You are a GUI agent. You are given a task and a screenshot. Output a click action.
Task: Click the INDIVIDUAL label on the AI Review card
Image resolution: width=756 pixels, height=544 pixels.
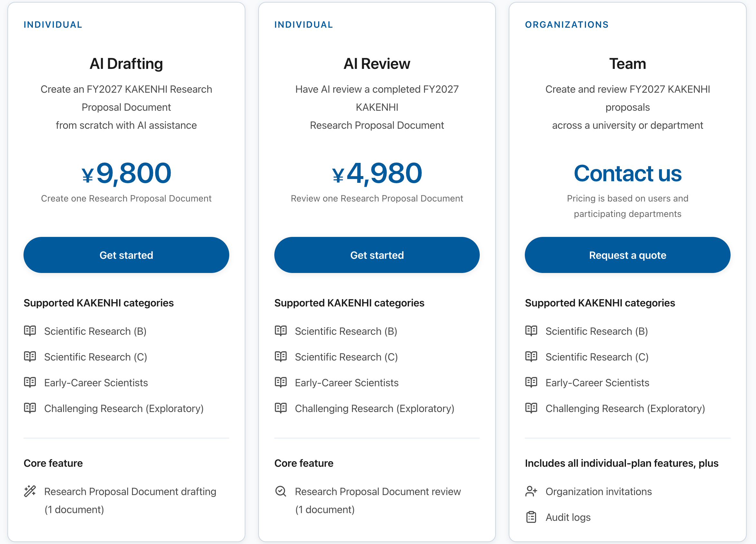pos(304,25)
